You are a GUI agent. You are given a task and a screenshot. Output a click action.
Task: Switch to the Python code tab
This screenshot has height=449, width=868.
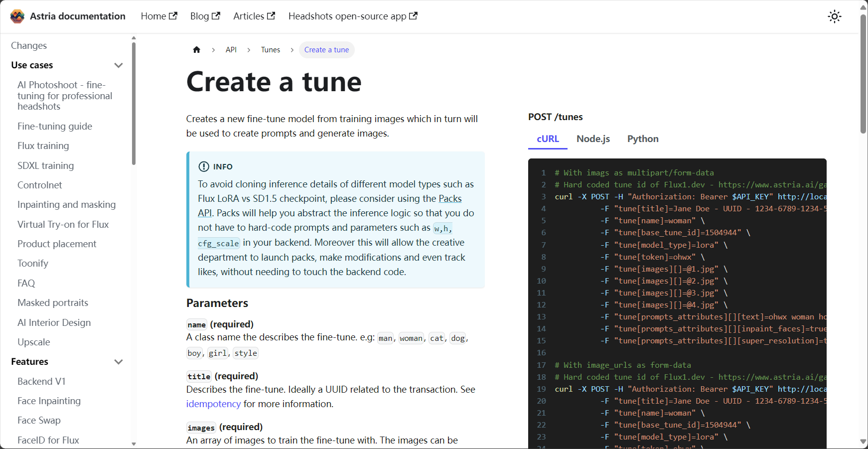point(643,139)
